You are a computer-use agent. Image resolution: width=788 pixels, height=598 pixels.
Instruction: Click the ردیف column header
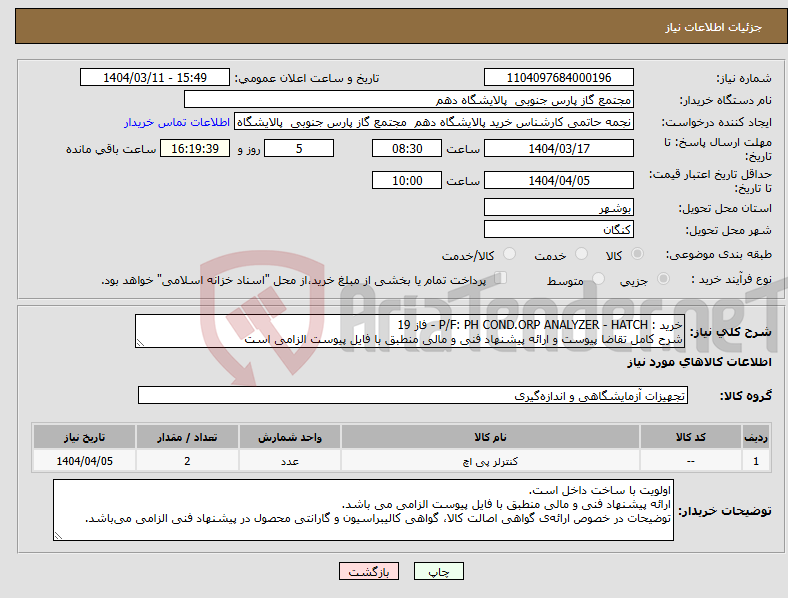(756, 437)
